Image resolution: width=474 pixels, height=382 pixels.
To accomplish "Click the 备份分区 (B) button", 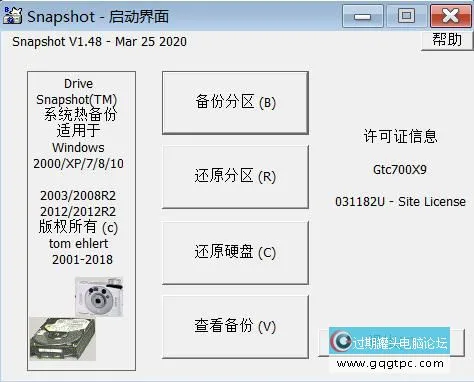I will coord(235,103).
